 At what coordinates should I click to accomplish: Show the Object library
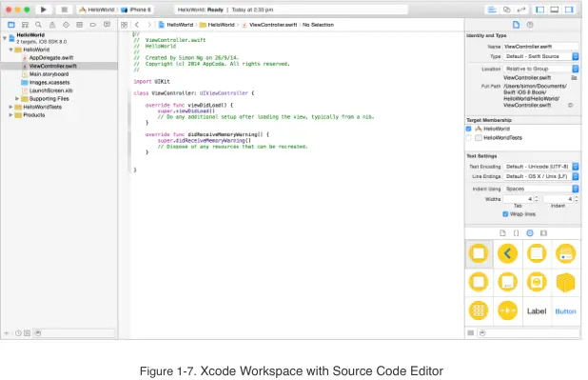point(530,233)
